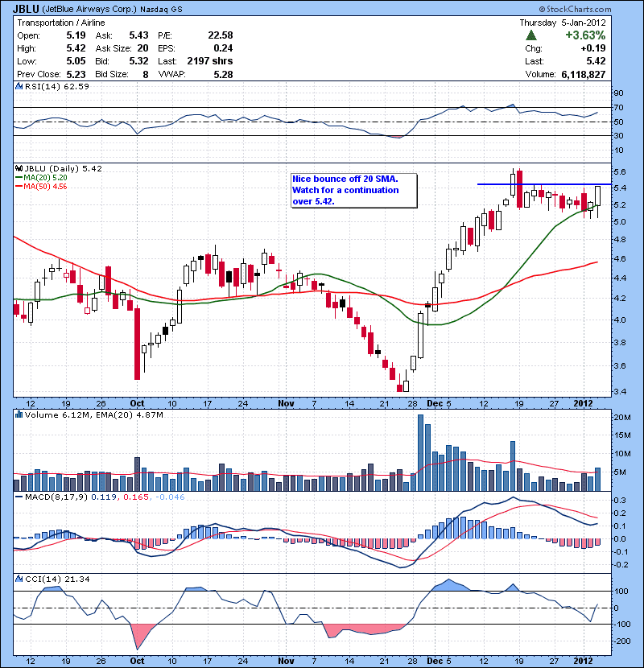Screen dimensions: 644x668
Task: Click the Dec label on price chart axis
Action: click(x=435, y=403)
